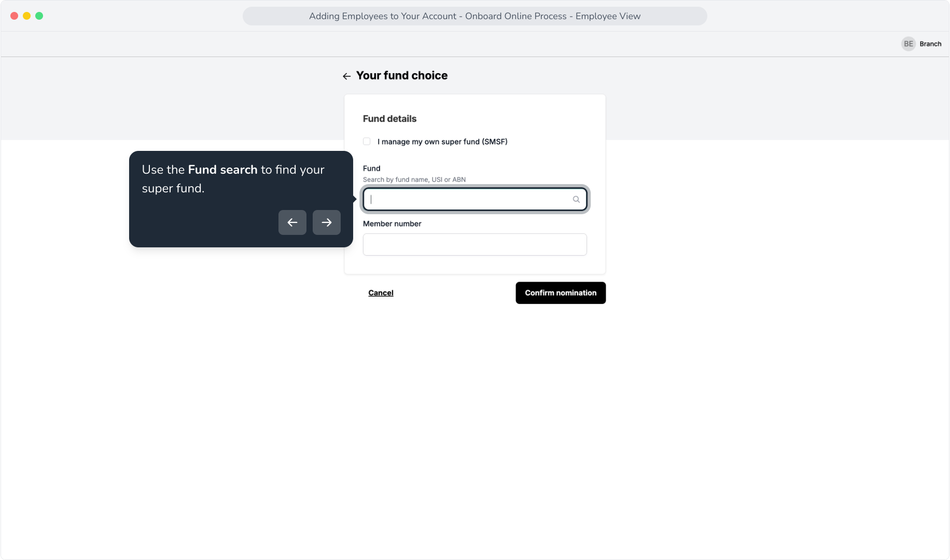This screenshot has width=950, height=560.
Task: Focus the Fund search field
Action: 475,200
